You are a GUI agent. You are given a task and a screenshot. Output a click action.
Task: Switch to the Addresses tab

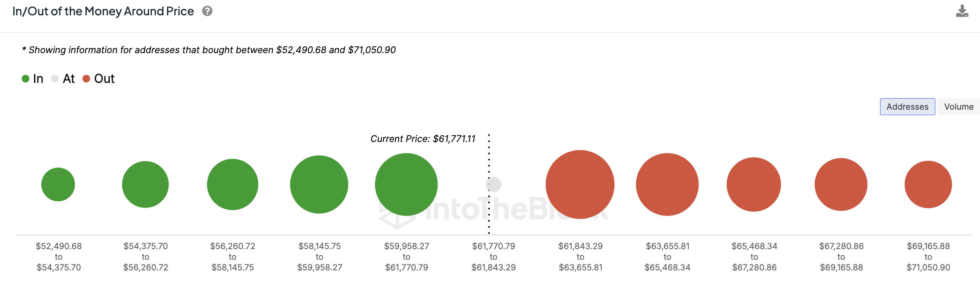(x=907, y=107)
